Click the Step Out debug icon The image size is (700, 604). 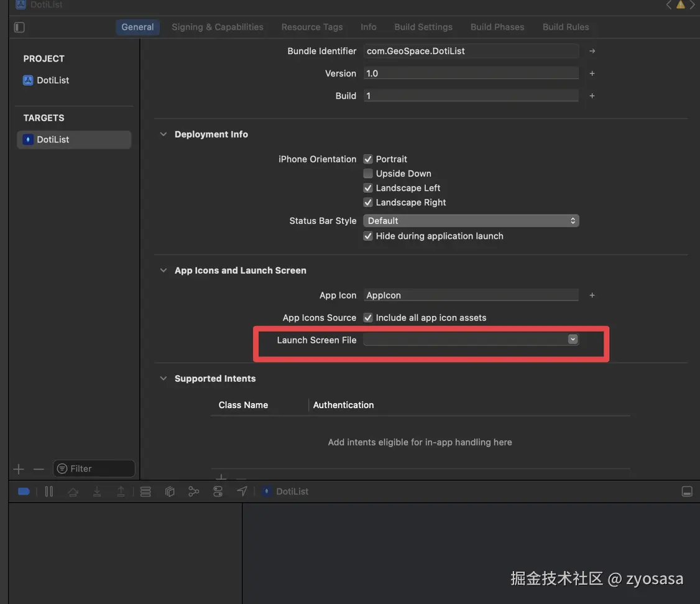pos(121,491)
